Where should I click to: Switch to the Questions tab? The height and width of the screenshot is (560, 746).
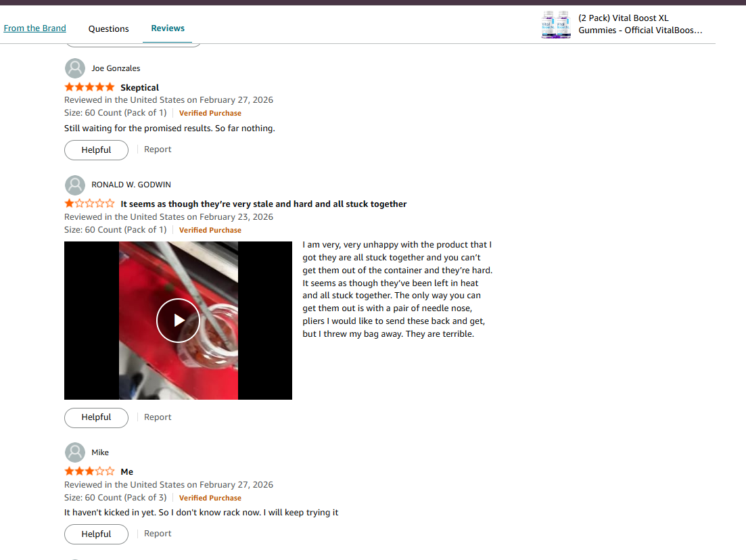(108, 28)
